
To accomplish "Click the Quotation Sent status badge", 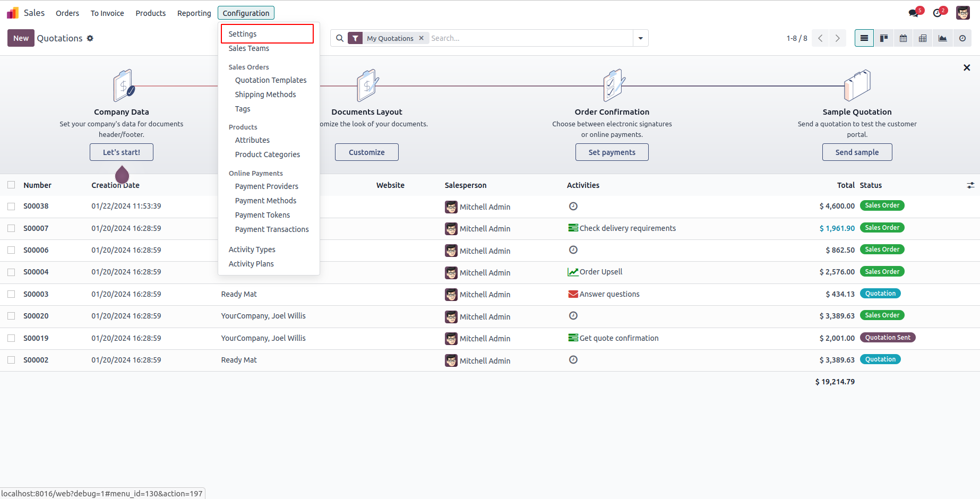I will click(887, 338).
